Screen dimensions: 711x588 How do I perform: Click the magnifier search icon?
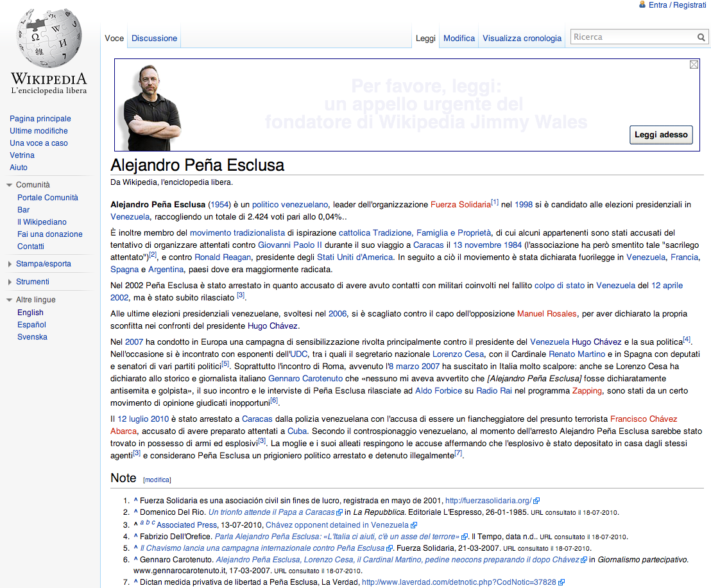pyautogui.click(x=701, y=37)
